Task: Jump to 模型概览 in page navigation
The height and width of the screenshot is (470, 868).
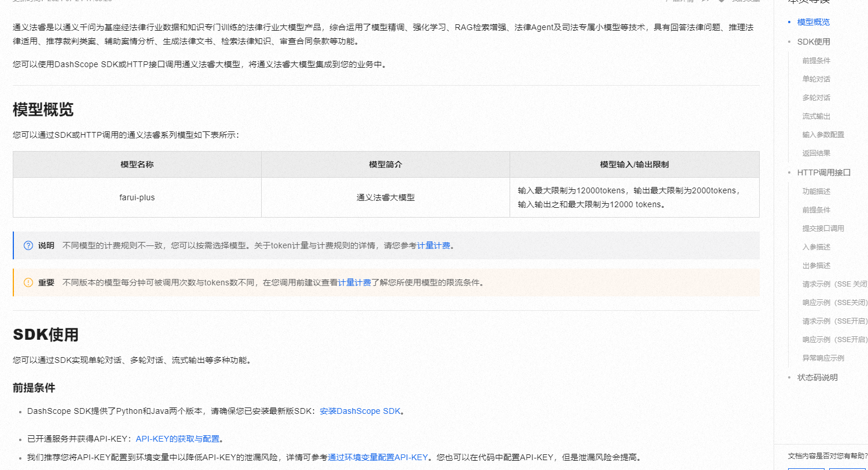Action: (813, 22)
